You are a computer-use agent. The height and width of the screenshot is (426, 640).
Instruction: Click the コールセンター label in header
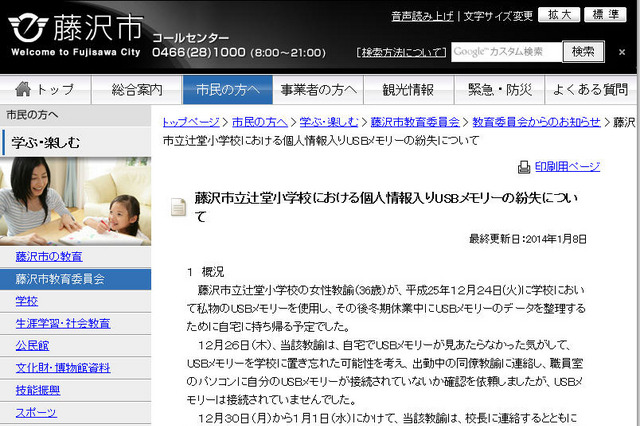[191, 38]
